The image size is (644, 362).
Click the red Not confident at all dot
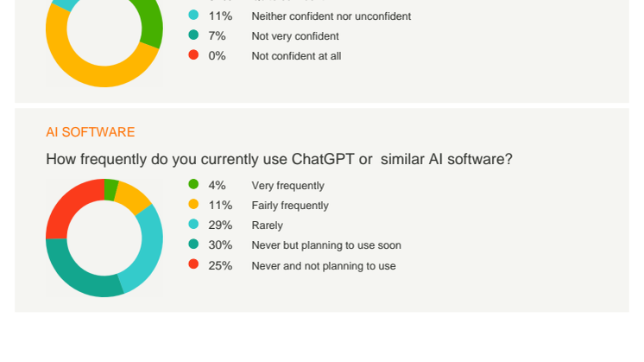pos(193,54)
